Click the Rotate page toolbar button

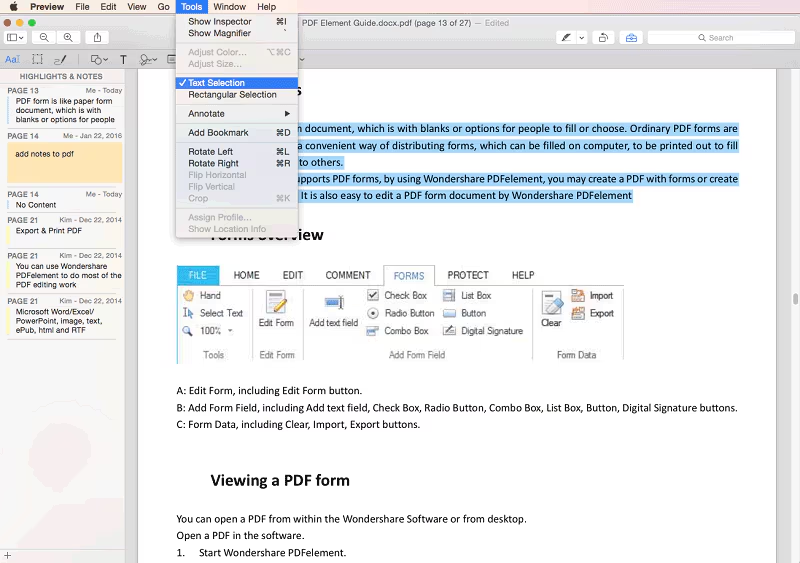(x=603, y=37)
